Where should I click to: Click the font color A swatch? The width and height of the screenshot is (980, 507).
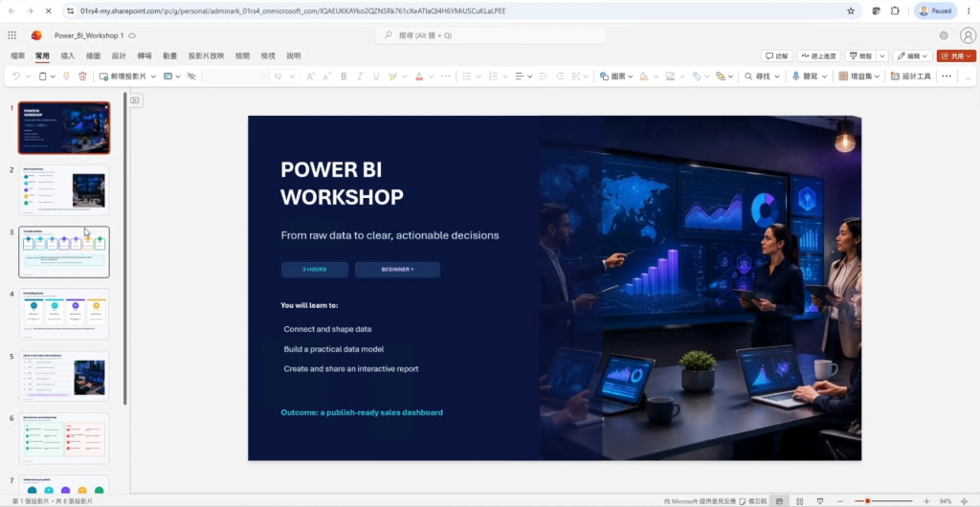pos(419,77)
